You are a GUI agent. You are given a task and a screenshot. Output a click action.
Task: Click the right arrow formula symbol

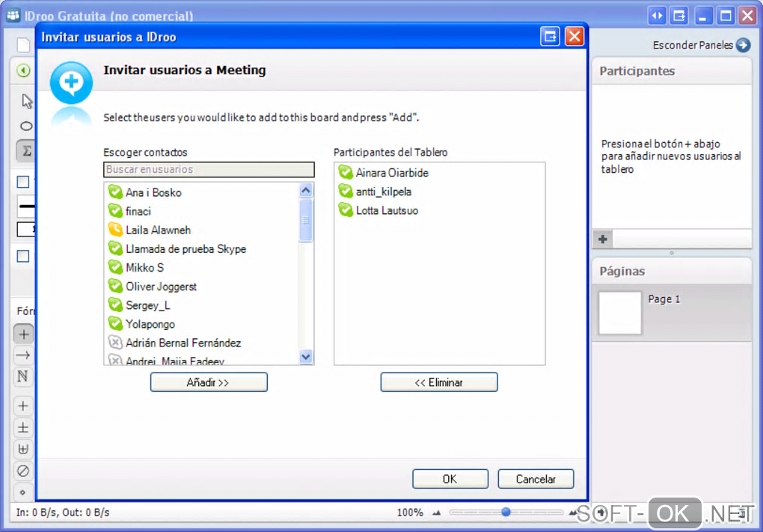tap(23, 355)
